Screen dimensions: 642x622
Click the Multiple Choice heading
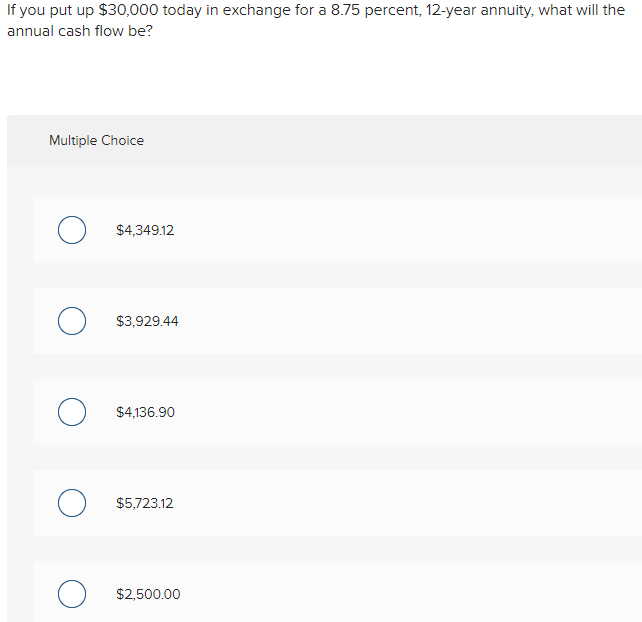[x=96, y=140]
